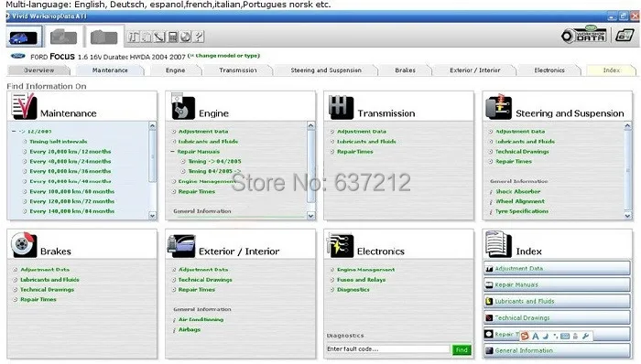The width and height of the screenshot is (641, 364).
Task: Click Index Lubricants and Fluids button
Action: 557,301
